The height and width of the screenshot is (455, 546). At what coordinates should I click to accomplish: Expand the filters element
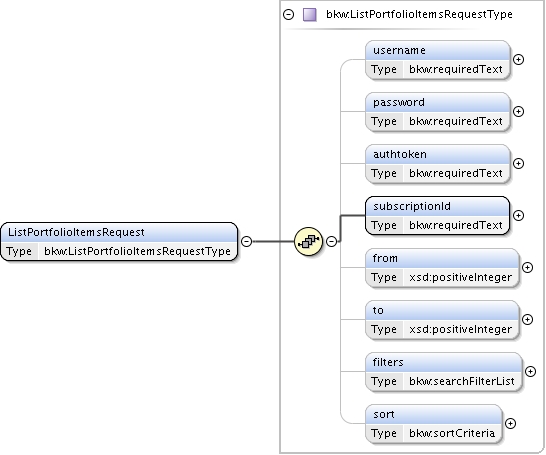click(530, 371)
